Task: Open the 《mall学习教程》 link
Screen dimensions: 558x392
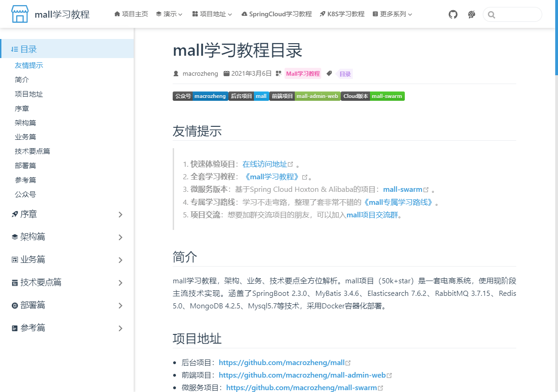Action: (x=272, y=177)
